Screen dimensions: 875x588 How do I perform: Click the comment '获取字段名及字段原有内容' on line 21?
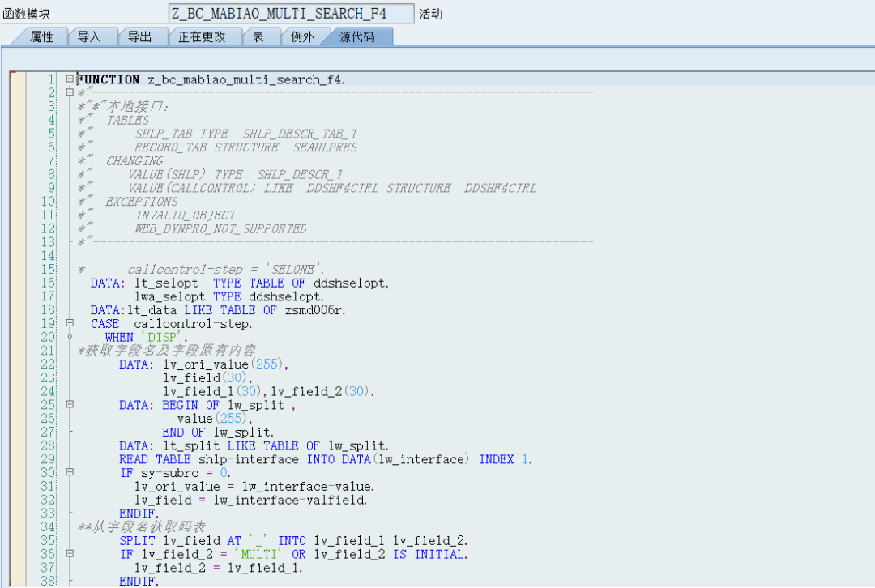pos(170,351)
